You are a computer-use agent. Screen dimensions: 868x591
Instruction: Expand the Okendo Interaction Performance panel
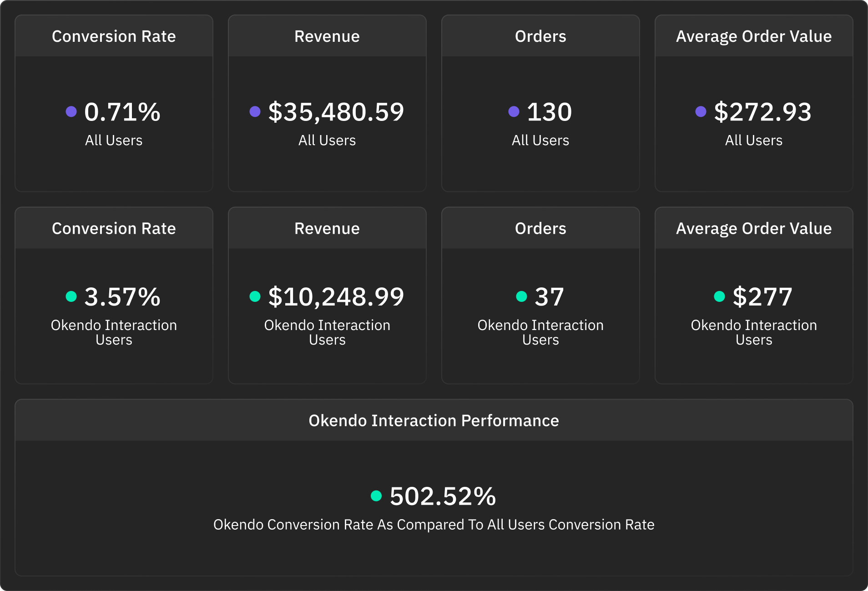(434, 420)
